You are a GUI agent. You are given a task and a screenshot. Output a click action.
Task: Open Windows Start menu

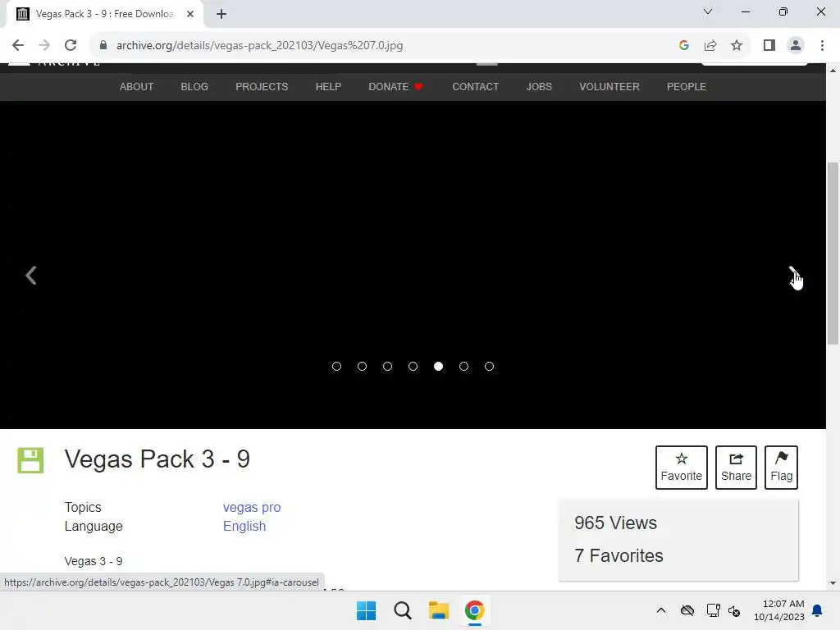(x=367, y=610)
